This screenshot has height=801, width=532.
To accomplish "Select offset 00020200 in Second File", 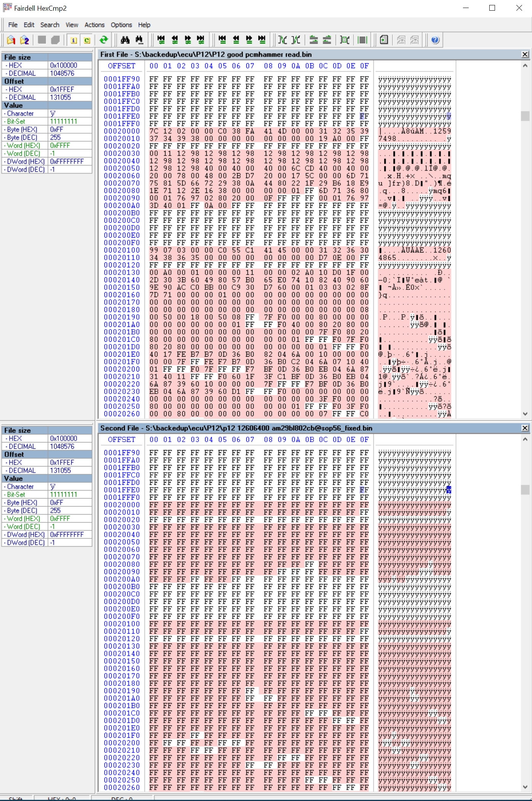I will (122, 743).
